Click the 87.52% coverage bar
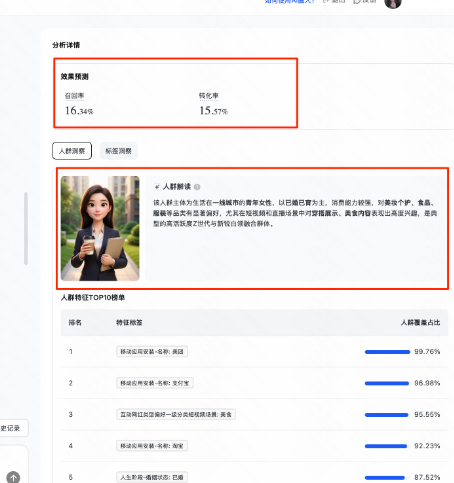Viewport: 454px width, 483px height. [385, 477]
